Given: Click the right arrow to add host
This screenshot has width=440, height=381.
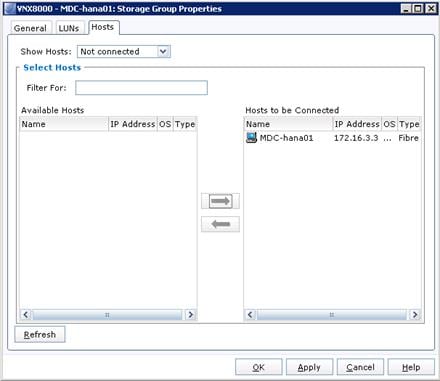Looking at the screenshot, I should (x=220, y=201).
